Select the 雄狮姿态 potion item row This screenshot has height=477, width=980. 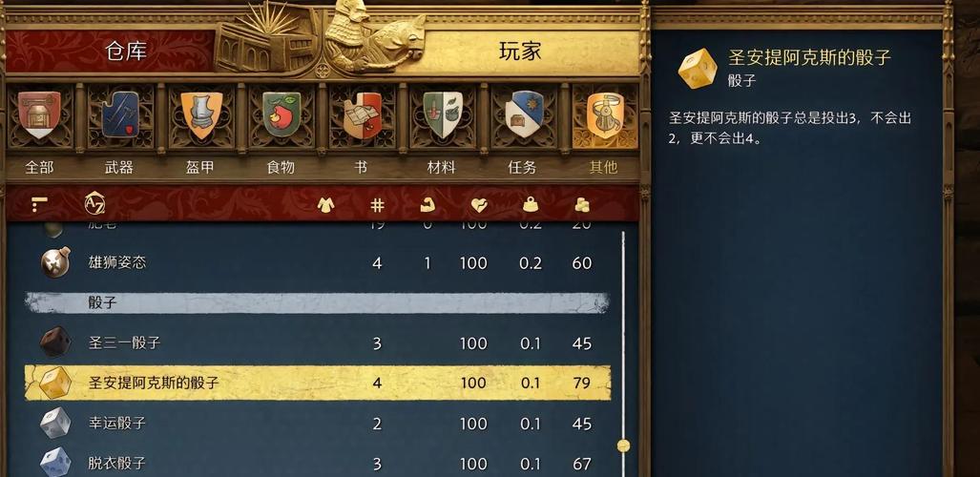317,262
